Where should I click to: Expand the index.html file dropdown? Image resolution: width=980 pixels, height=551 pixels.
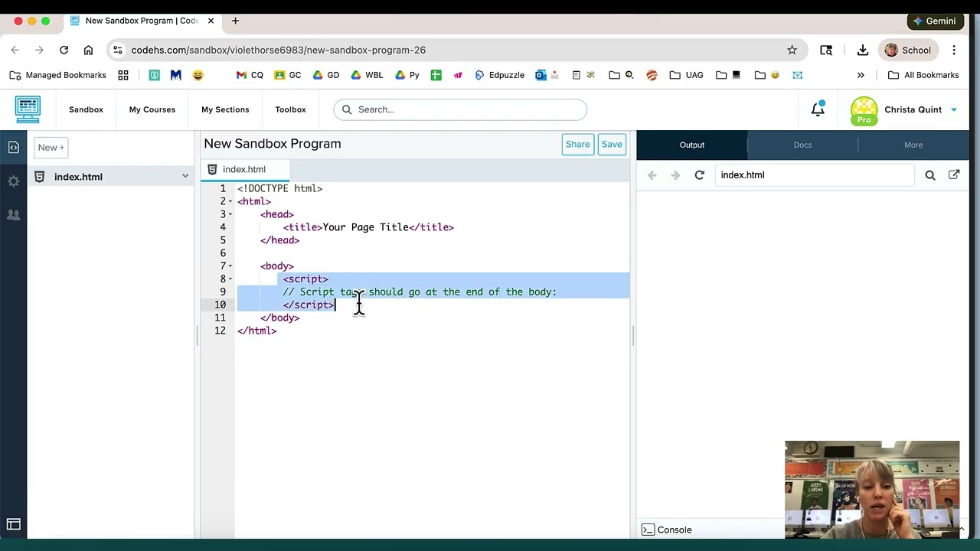tap(185, 177)
